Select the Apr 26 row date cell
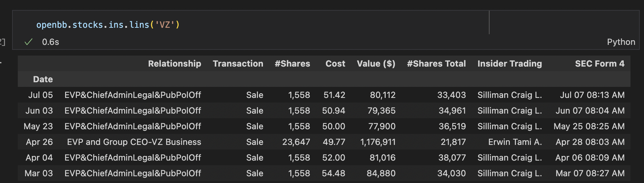The image size is (644, 183). point(39,142)
